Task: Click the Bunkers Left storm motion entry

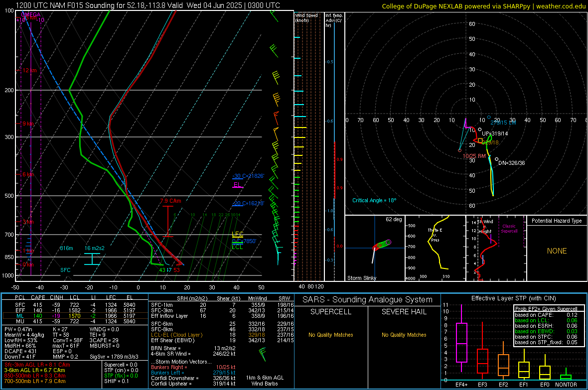Action: (x=193, y=373)
